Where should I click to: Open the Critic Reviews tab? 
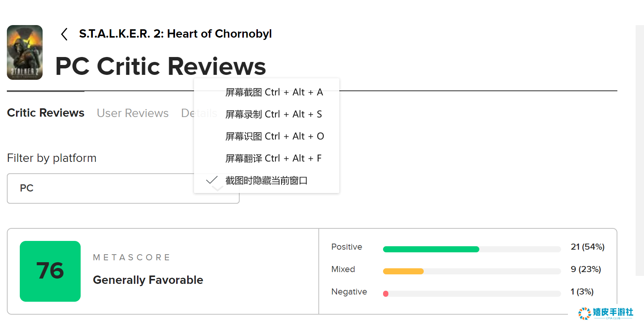pos(46,113)
